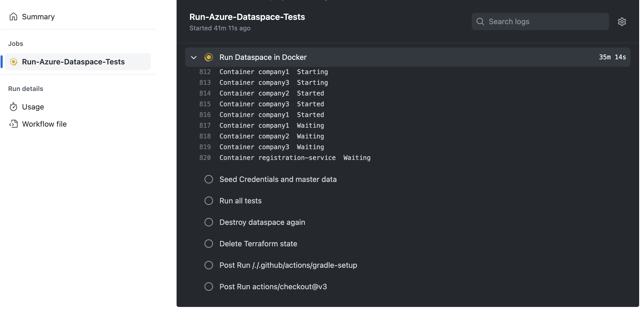This screenshot has height=315, width=644.
Task: Collapse the Run Dataspace in Docker step
Action: click(193, 57)
